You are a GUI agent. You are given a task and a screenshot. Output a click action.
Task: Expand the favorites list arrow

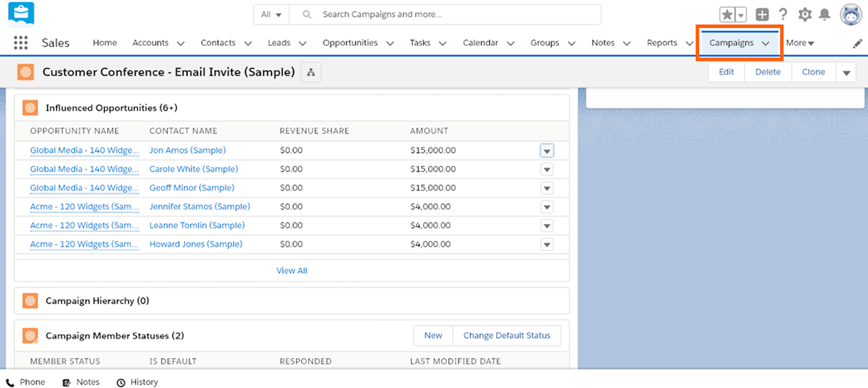[741, 15]
